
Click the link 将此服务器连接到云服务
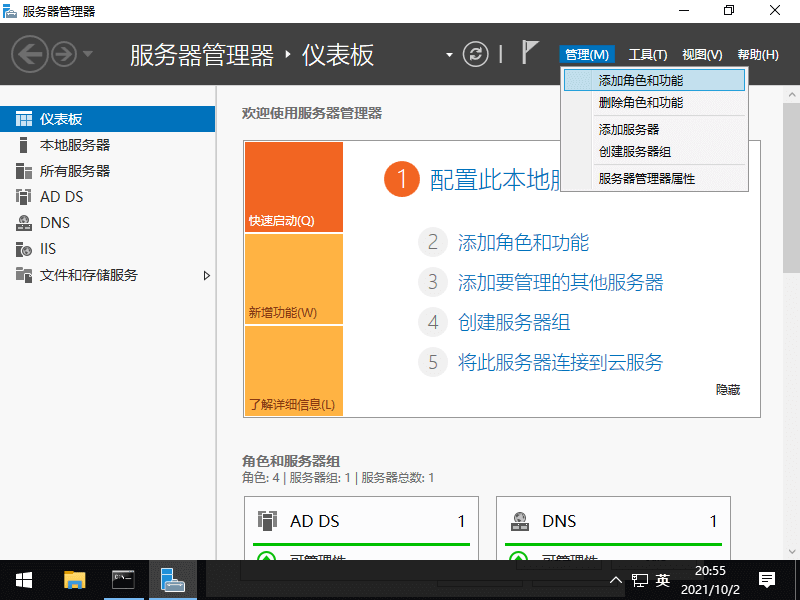tap(560, 362)
